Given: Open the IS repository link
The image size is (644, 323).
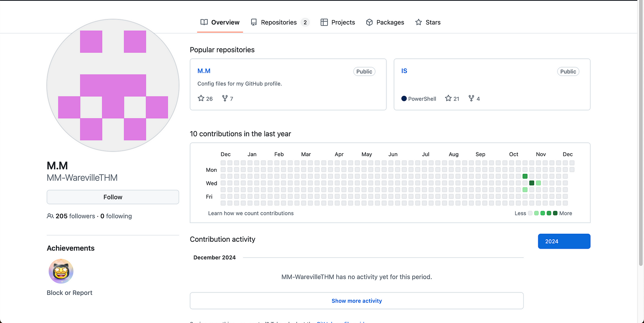Looking at the screenshot, I should coord(404,71).
